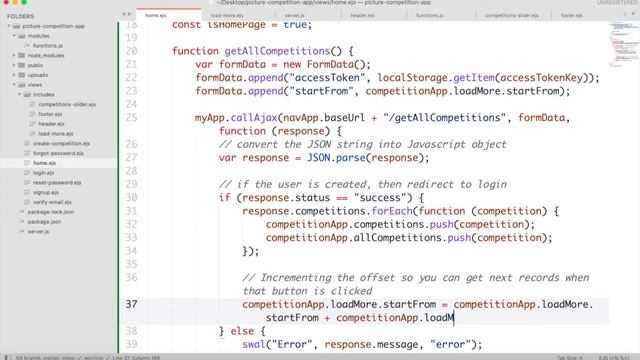Image resolution: width=640 pixels, height=360 pixels.
Task: Click the views folder icon
Action: click(x=22, y=85)
